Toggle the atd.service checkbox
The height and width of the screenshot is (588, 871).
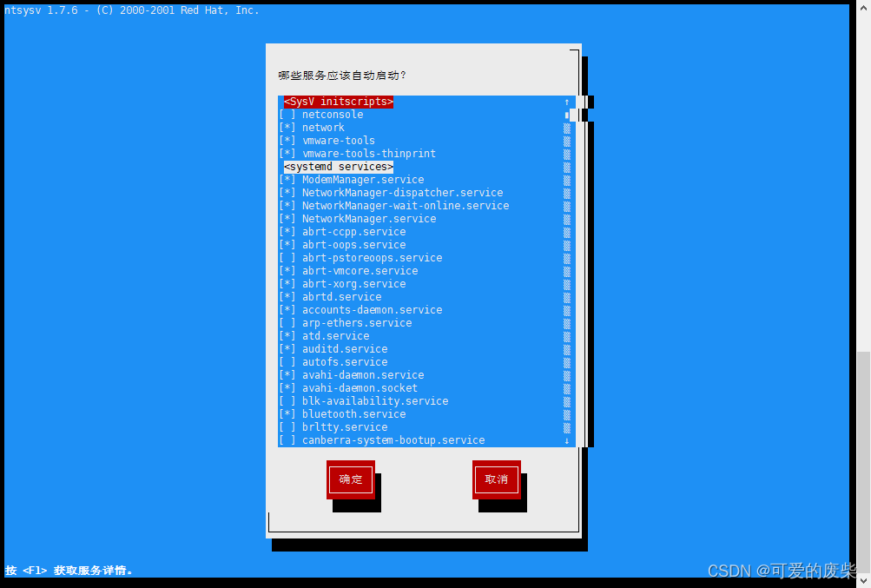(x=287, y=335)
